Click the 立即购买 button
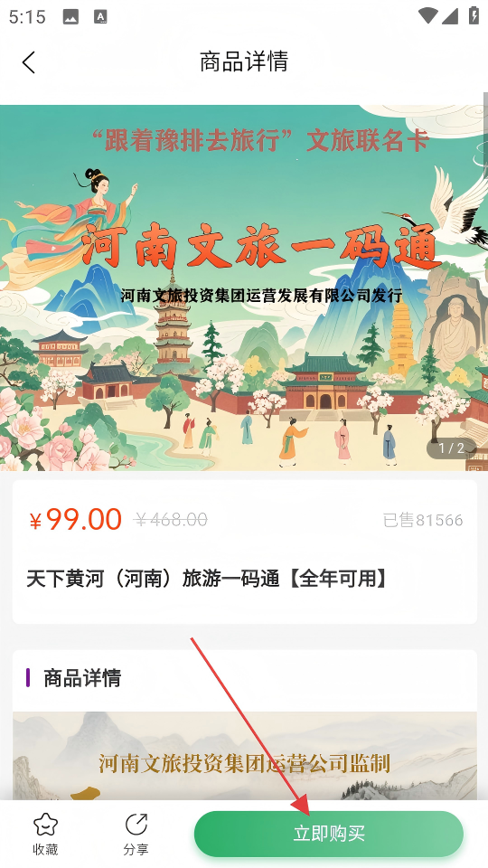This screenshot has height=868, width=488. point(329,834)
